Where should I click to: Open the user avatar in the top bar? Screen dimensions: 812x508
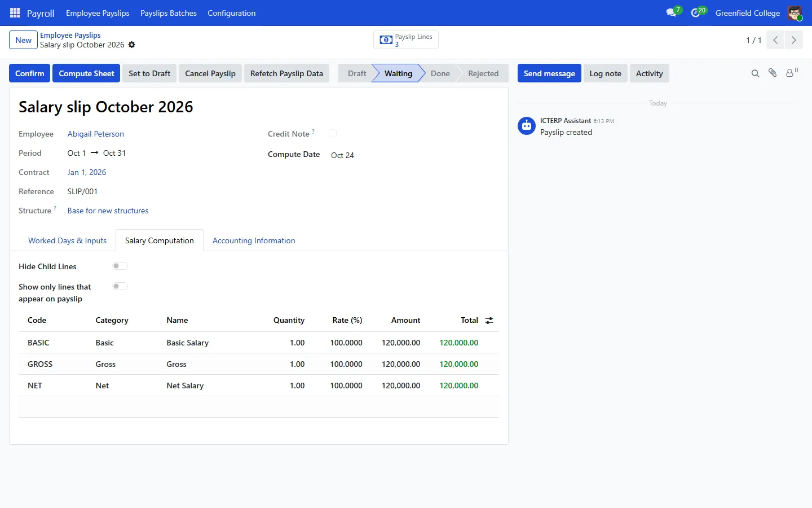(x=795, y=13)
